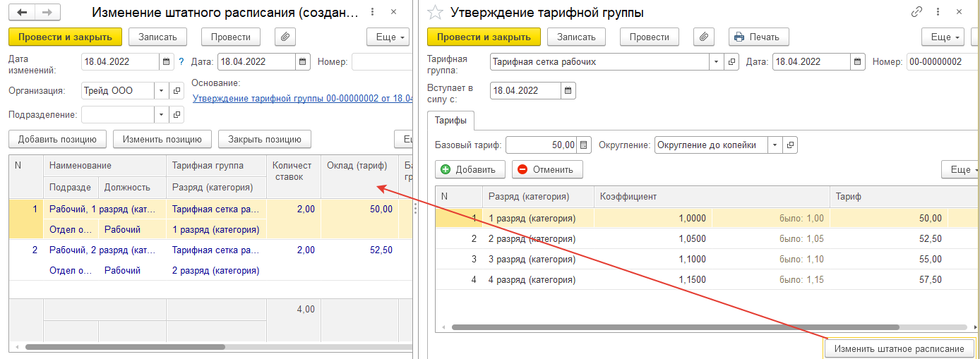Click Оклад (тариф) column header
This screenshot has height=359, width=980.
click(x=359, y=176)
